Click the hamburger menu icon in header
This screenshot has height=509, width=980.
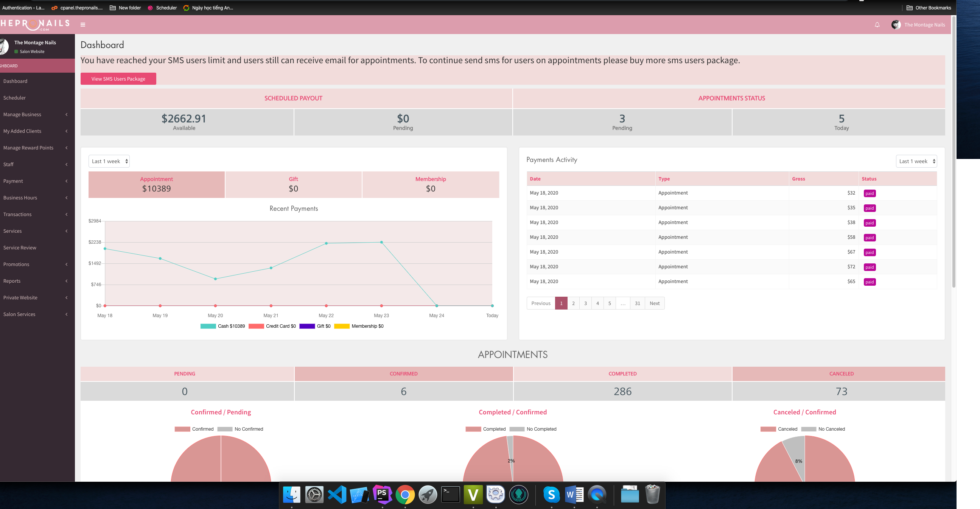[83, 25]
